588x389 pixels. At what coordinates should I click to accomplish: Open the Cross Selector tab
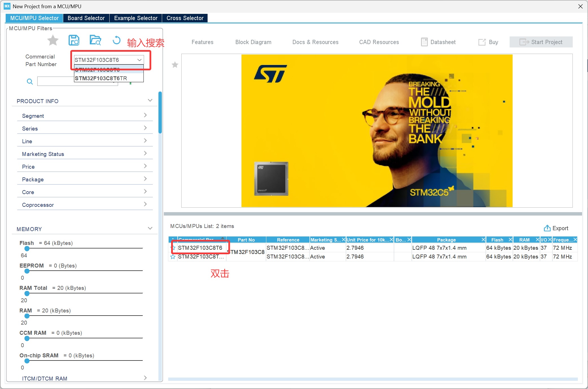(x=185, y=18)
